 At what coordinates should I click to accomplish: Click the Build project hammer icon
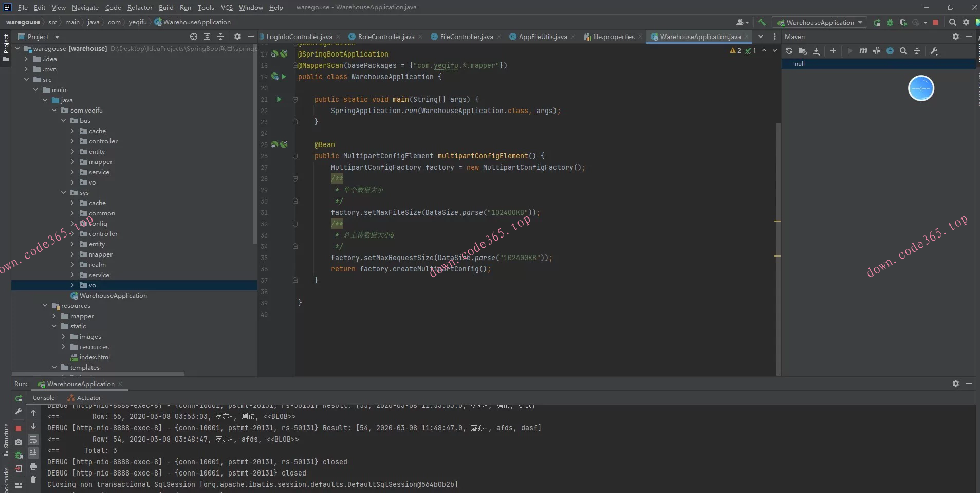pos(762,22)
